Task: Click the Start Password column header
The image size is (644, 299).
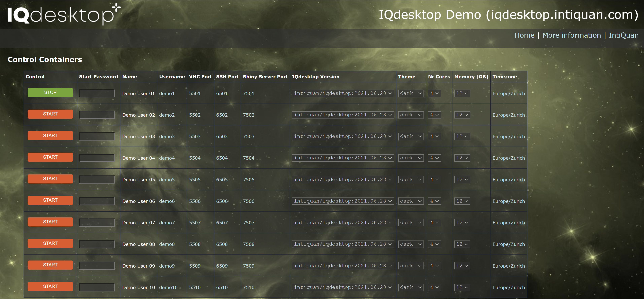Action: (98, 77)
